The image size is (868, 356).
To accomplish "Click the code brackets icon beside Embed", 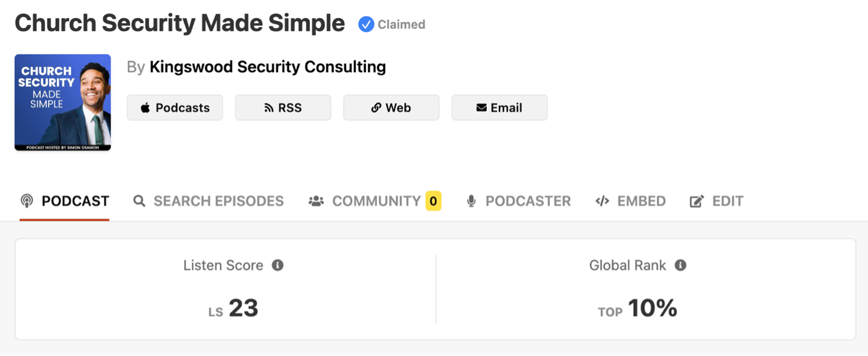I will click(x=602, y=201).
